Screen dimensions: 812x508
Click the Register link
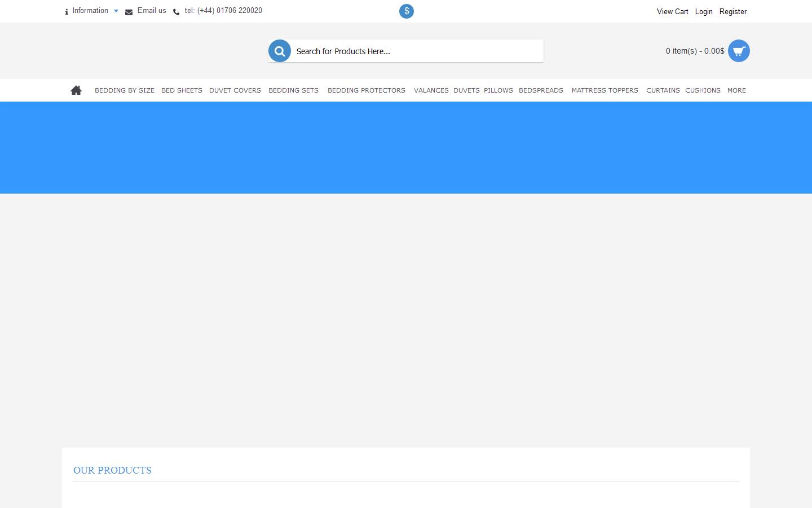(733, 11)
